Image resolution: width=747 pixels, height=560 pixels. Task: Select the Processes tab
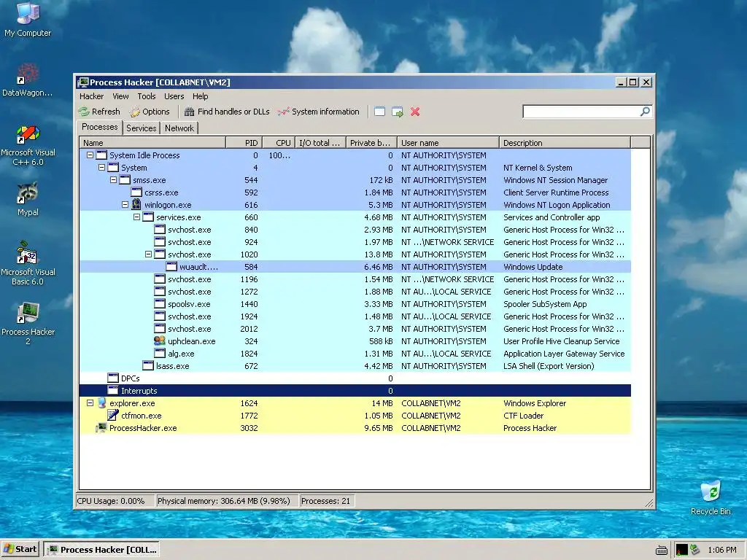pyautogui.click(x=99, y=127)
